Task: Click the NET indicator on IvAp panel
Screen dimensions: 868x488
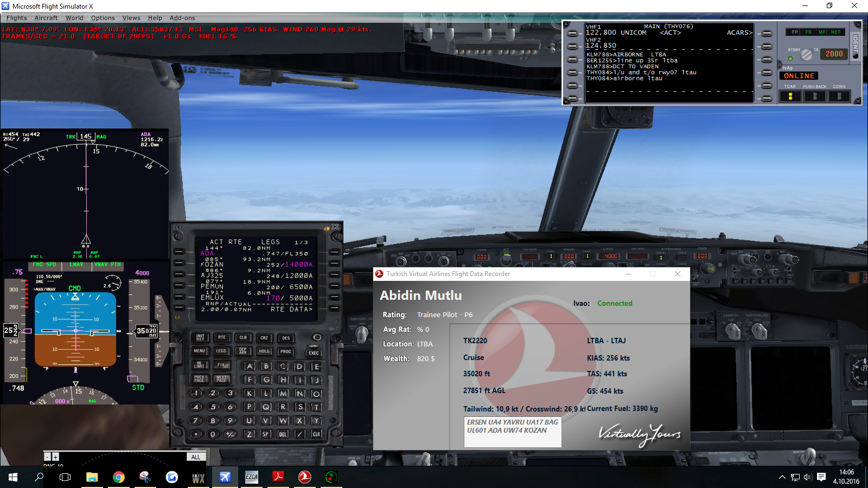Action: (835, 32)
